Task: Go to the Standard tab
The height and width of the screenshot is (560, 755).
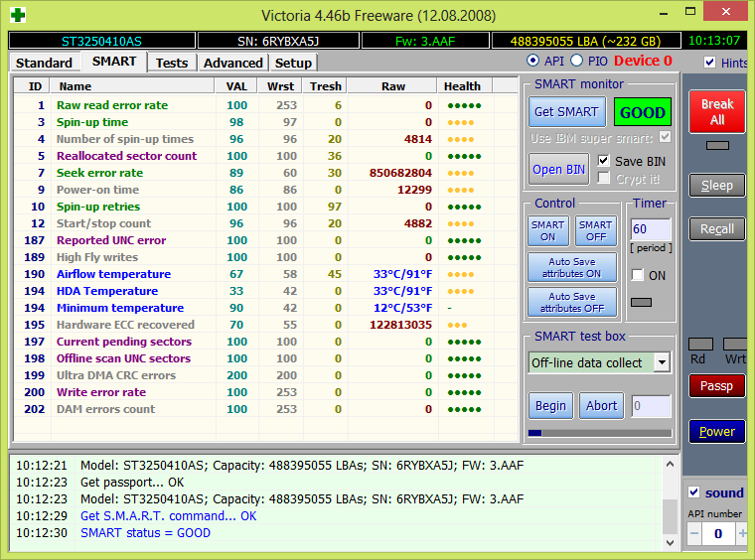Action: (x=44, y=63)
